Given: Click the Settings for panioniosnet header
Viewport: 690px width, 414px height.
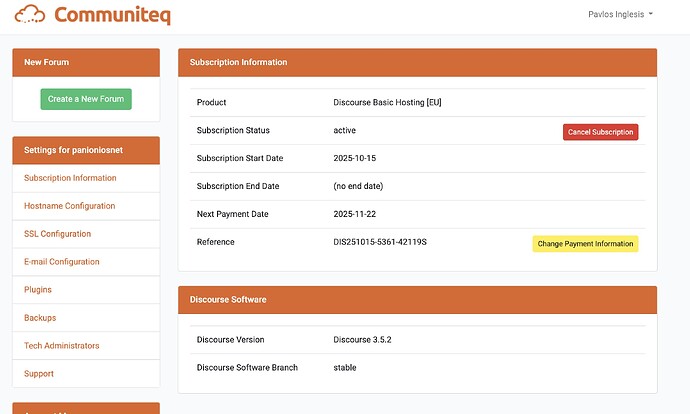Looking at the screenshot, I should 86,150.
